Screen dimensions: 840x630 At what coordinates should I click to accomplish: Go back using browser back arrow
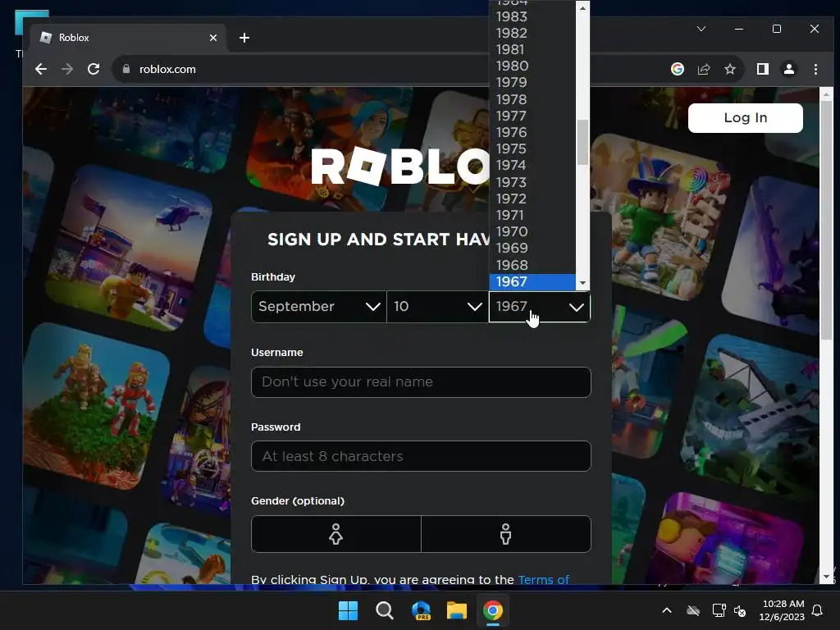[41, 69]
